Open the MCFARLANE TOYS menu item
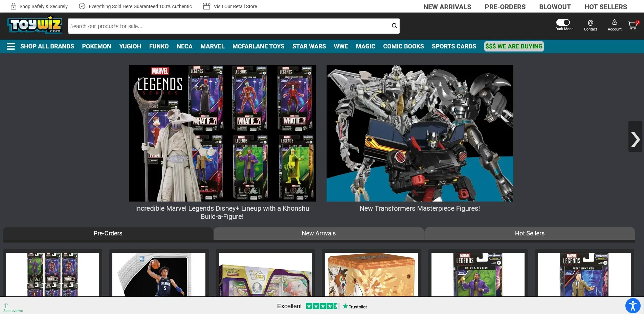 (258, 46)
